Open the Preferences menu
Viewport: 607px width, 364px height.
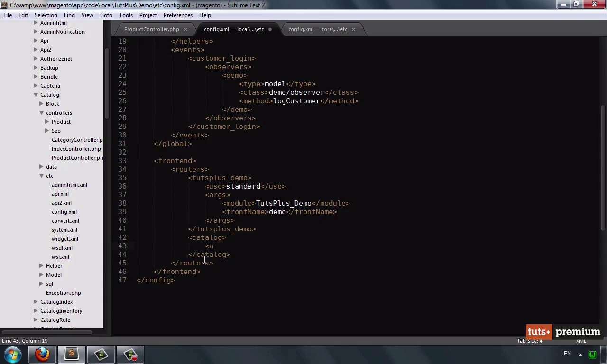pos(178,15)
